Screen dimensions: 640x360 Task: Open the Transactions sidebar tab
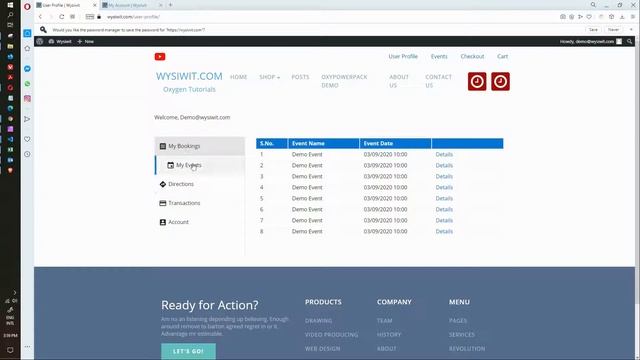[200, 203]
